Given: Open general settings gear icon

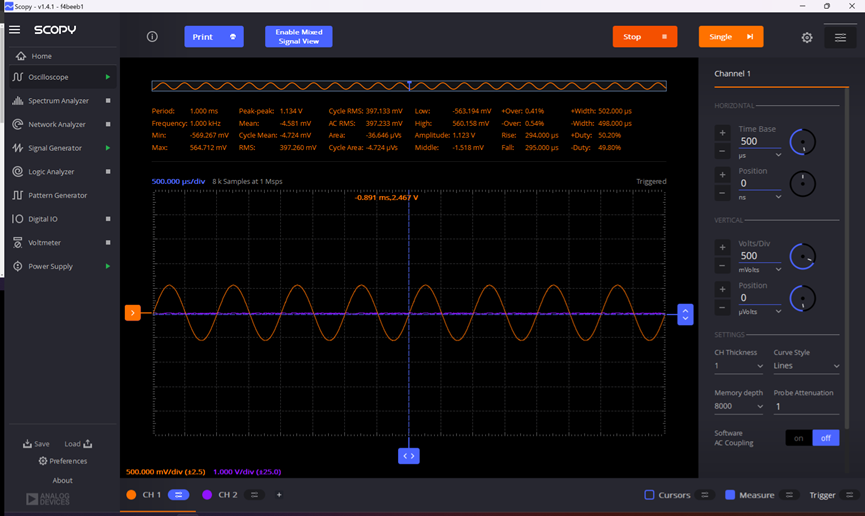Looking at the screenshot, I should tap(807, 37).
